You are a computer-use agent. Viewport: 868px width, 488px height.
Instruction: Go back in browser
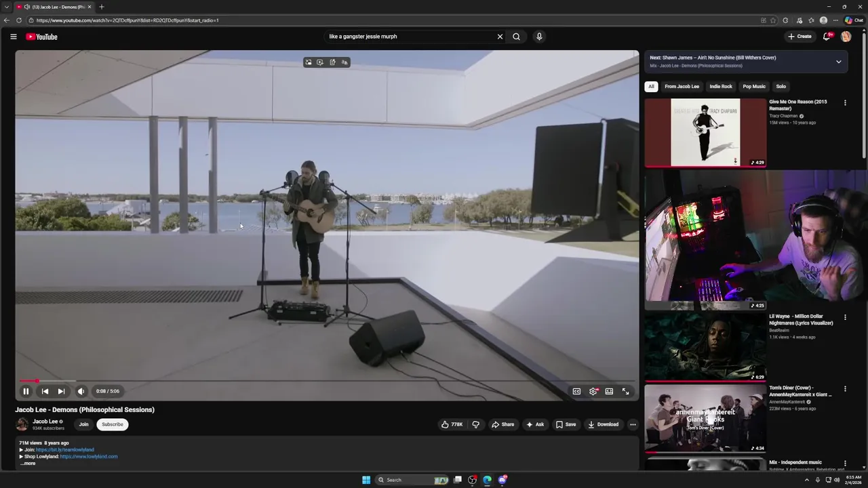coord(7,20)
